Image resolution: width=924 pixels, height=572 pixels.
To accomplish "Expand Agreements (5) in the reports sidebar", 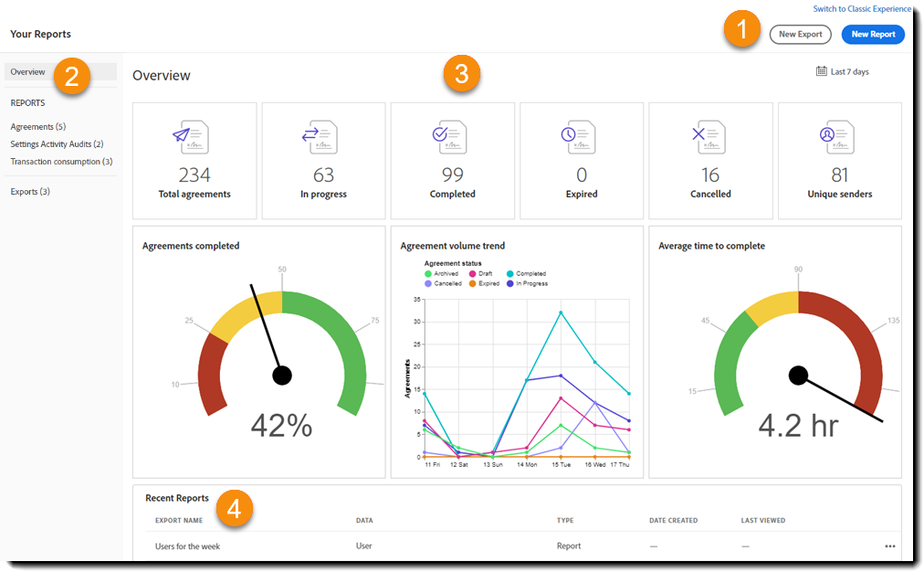I will (38, 127).
